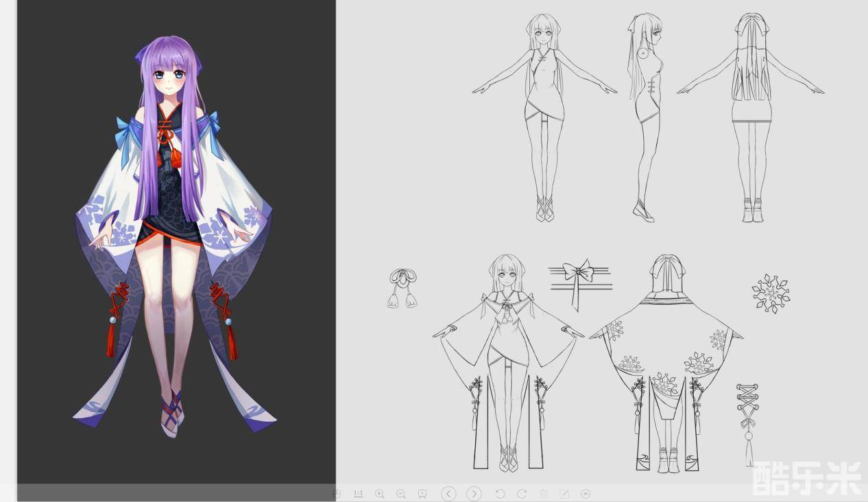Screen dimensions: 868x502
Task: Start the slideshow presentation
Action: (x=422, y=494)
